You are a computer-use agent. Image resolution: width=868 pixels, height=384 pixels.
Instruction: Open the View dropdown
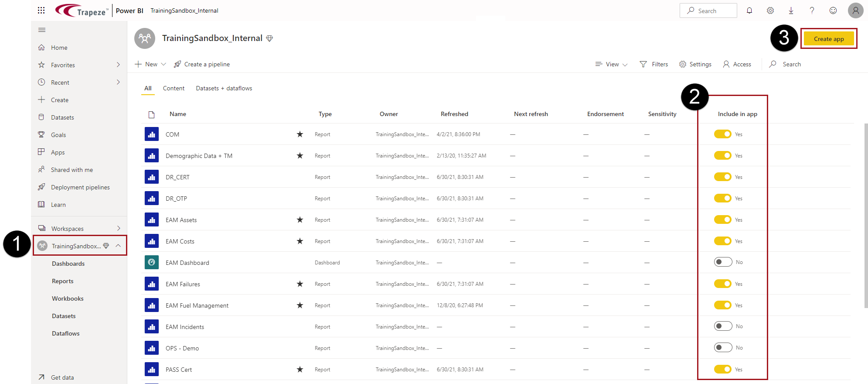pos(611,64)
